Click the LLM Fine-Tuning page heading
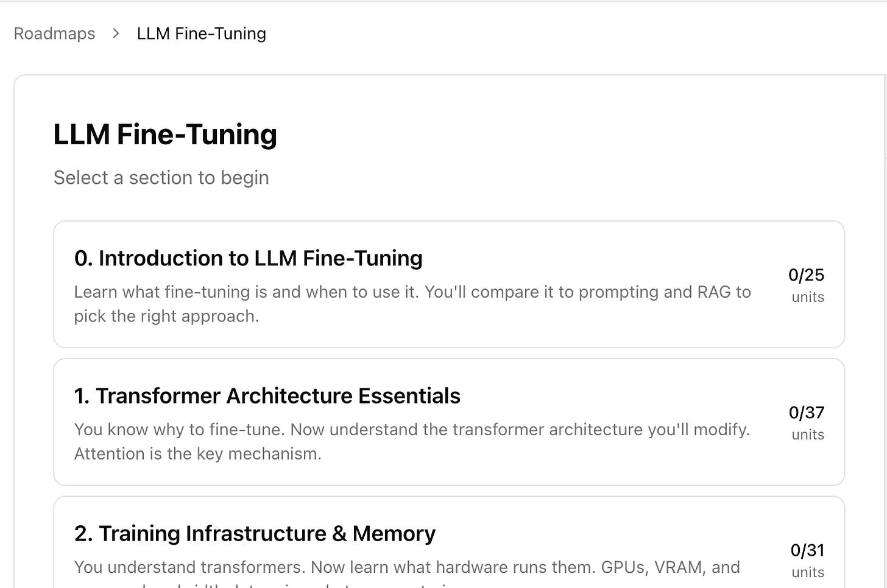The height and width of the screenshot is (588, 887). 165,135
